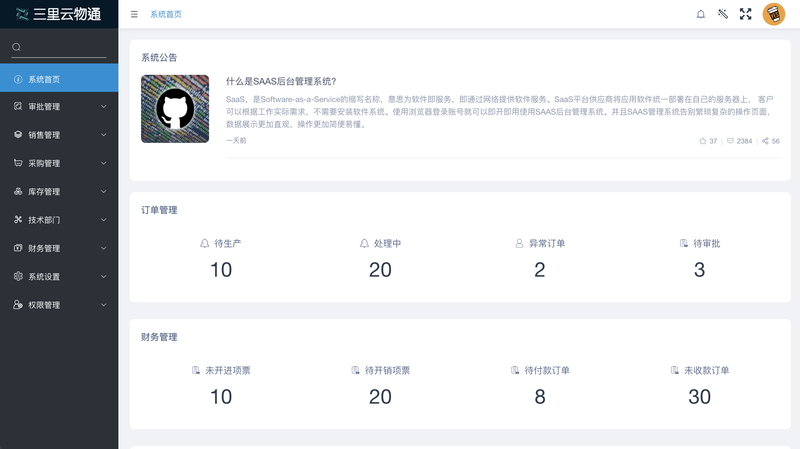Open 权限管理 sidebar menu
Image resolution: width=800 pixels, height=449 pixels.
tap(59, 305)
